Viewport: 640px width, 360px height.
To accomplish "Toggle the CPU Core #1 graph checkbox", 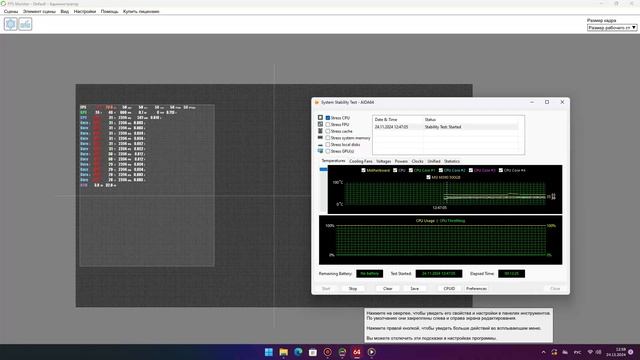I will [411, 170].
